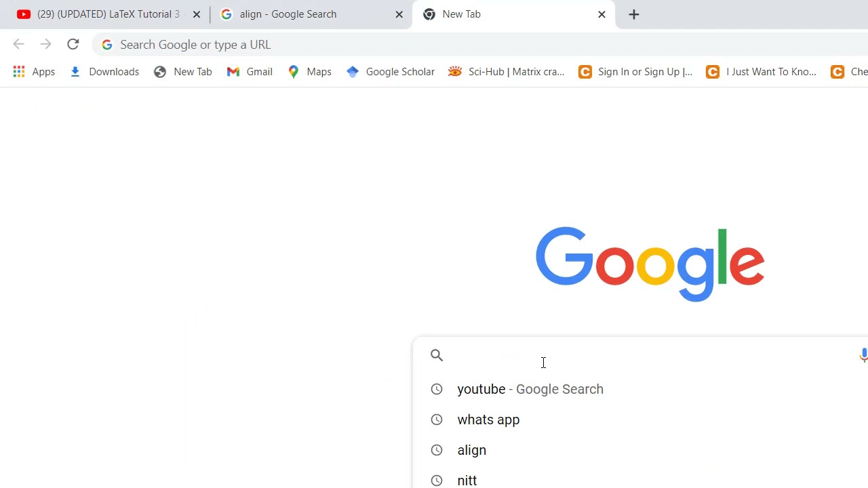Click the voice search microphone icon
The width and height of the screenshot is (868, 488).
pyautogui.click(x=863, y=355)
